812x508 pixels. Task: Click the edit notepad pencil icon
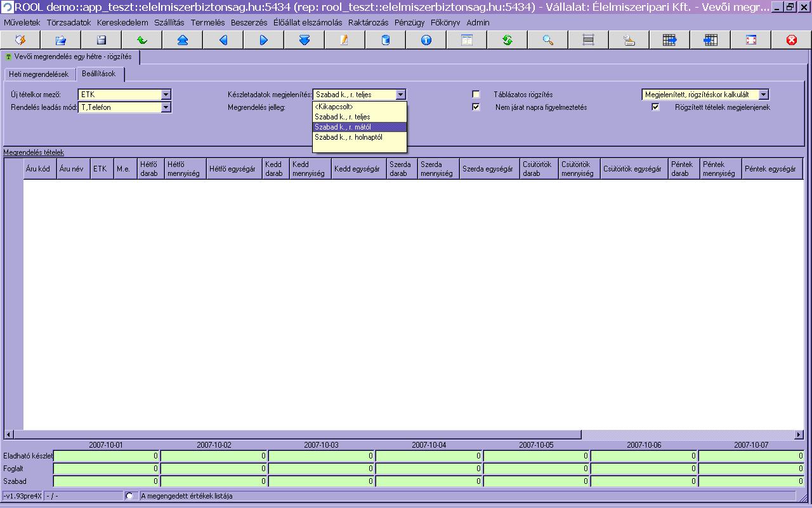[x=344, y=40]
